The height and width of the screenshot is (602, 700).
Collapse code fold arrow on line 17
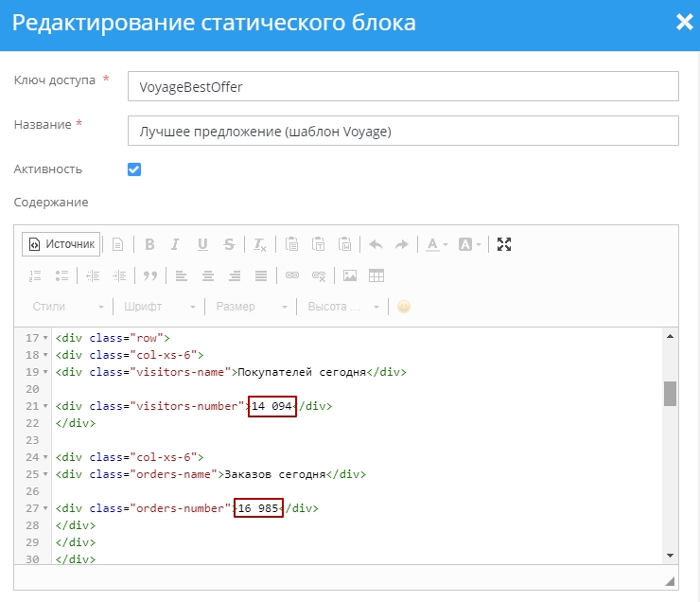(46, 338)
